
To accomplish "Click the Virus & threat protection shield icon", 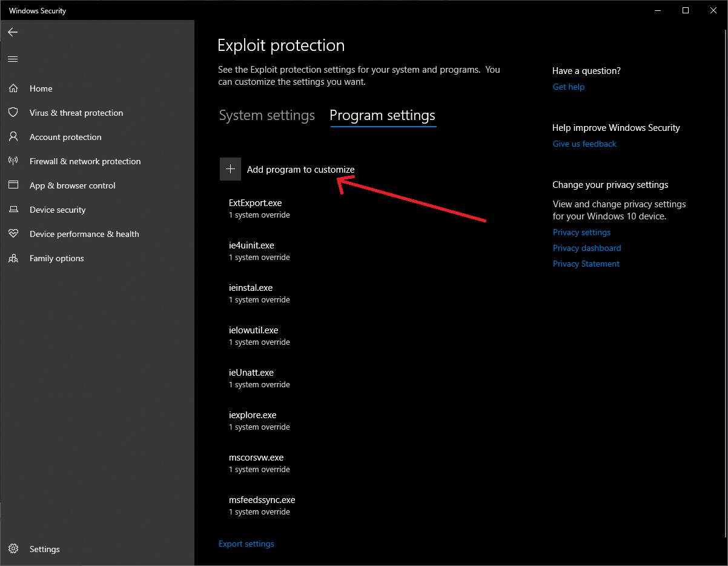I will pyautogui.click(x=13, y=113).
